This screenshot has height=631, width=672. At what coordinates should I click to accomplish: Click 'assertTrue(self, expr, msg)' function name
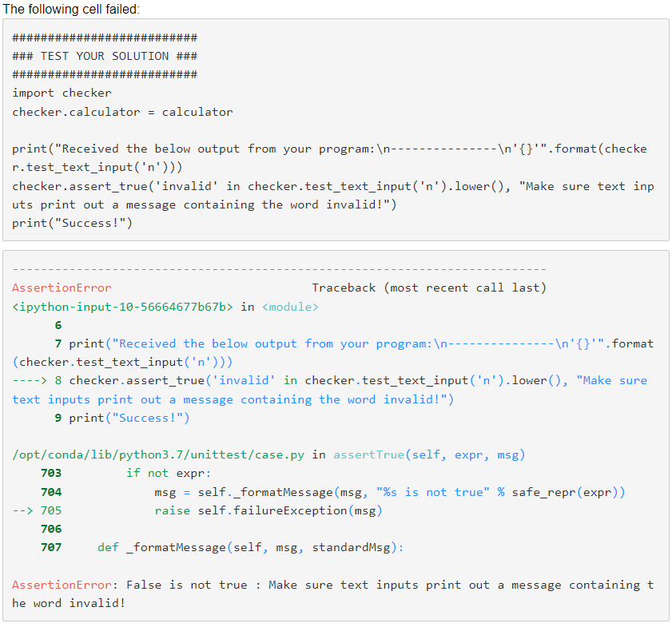[x=429, y=455]
